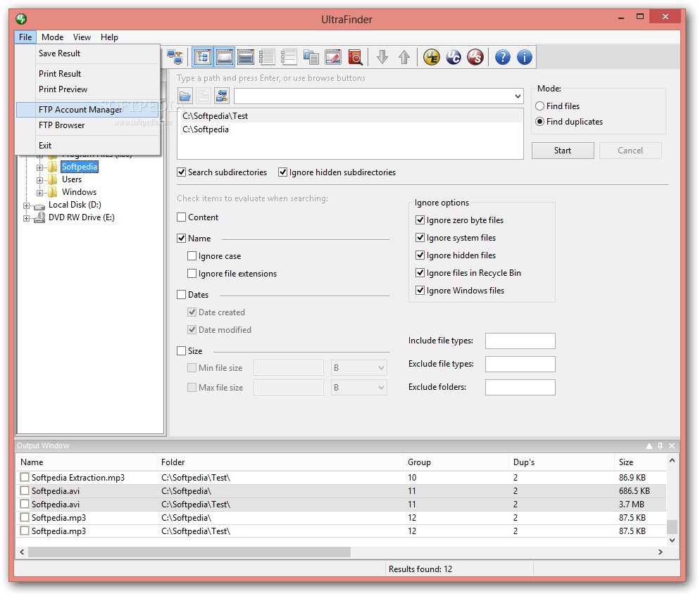Pin the Output Window
This screenshot has width=700, height=596.
(x=661, y=445)
